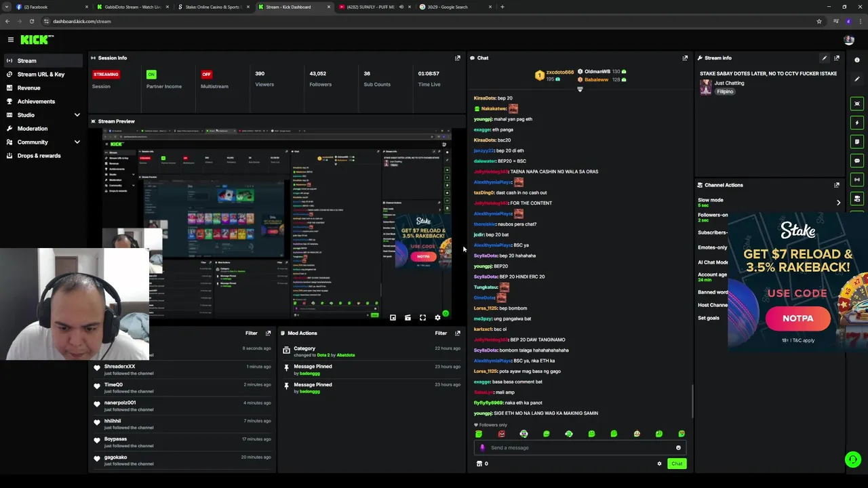The height and width of the screenshot is (488, 868).
Task: Pop out the Channel Actions panel
Action: tap(837, 185)
